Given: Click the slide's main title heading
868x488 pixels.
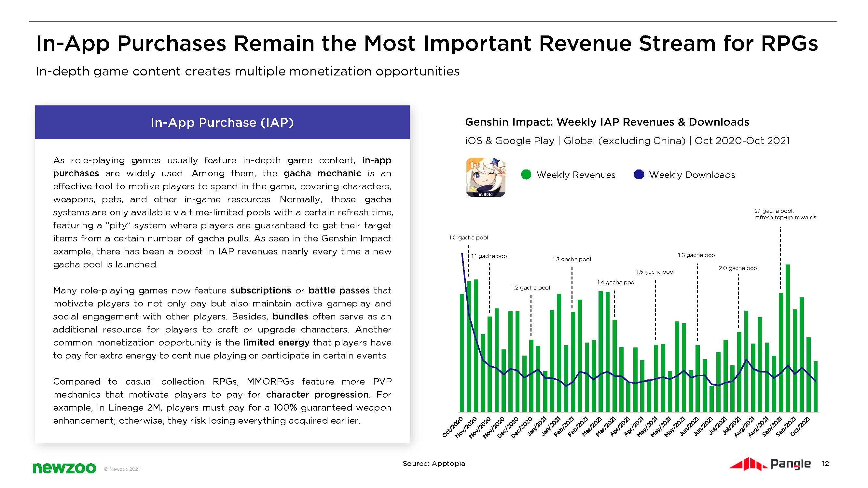Looking at the screenshot, I should (x=427, y=44).
